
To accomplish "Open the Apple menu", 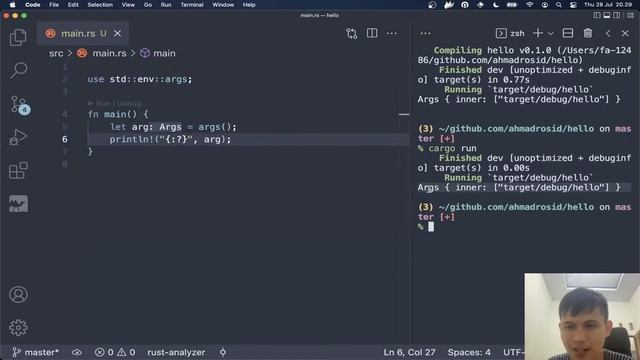I will (12, 5).
